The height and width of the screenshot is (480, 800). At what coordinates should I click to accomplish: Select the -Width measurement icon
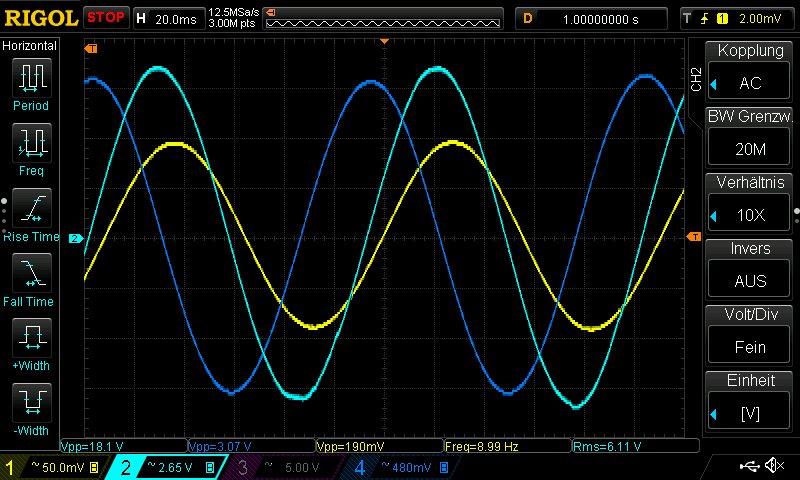(x=32, y=402)
